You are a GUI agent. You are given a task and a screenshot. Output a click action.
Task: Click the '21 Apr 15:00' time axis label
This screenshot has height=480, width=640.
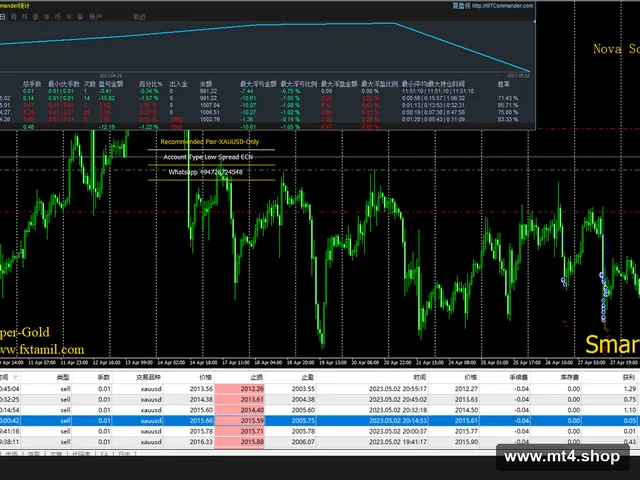430,362
